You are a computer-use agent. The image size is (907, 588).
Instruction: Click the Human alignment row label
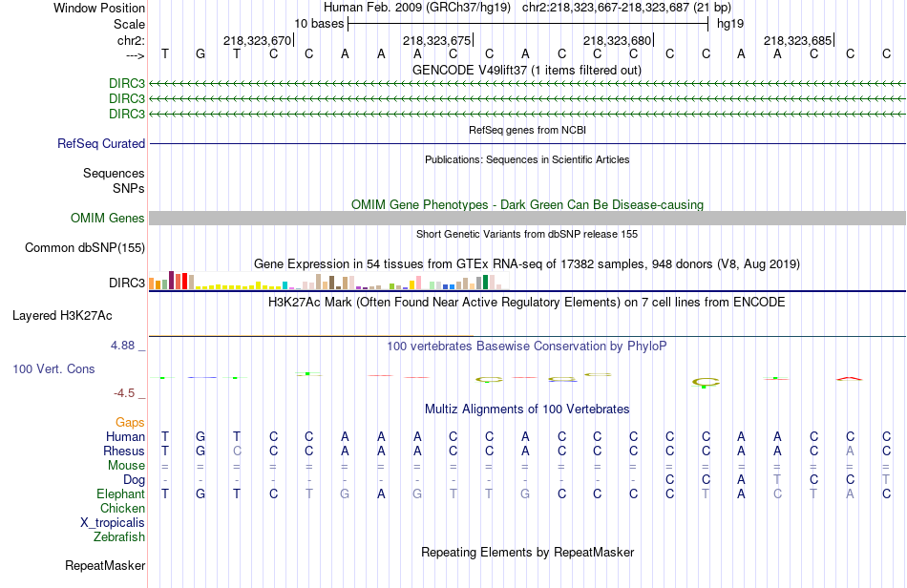125,436
